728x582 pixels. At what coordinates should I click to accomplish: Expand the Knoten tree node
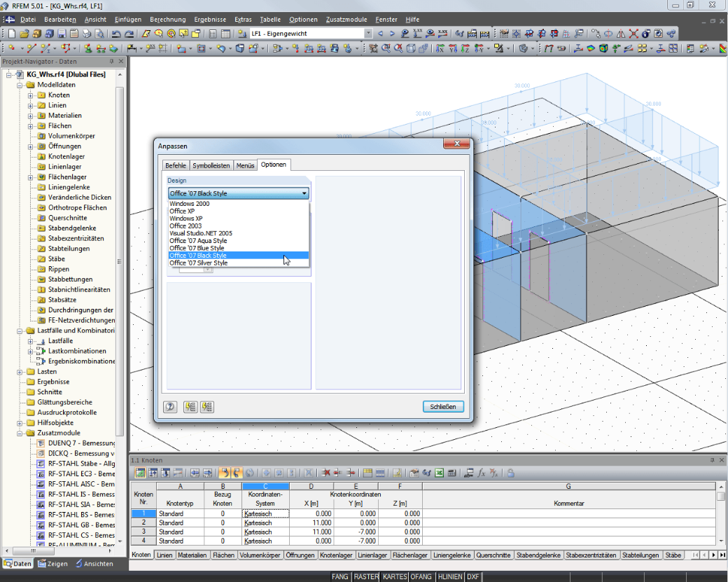pos(30,95)
